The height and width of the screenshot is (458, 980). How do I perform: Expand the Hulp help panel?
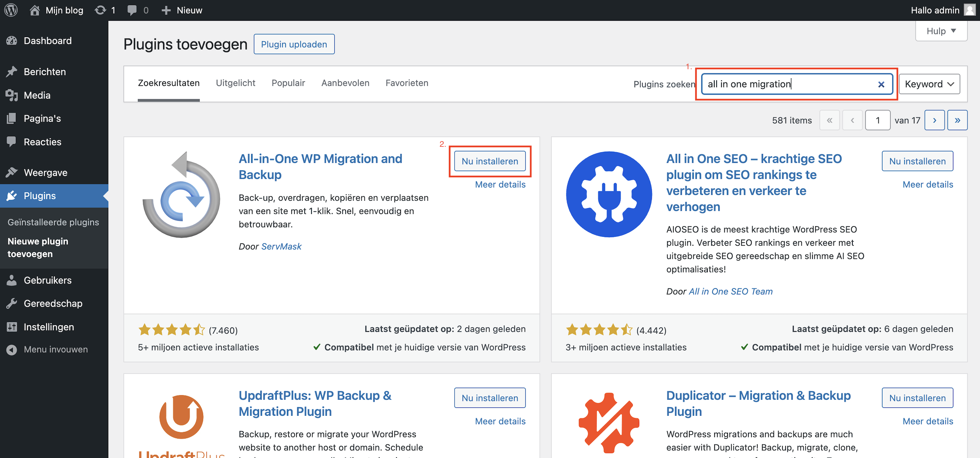point(941,31)
